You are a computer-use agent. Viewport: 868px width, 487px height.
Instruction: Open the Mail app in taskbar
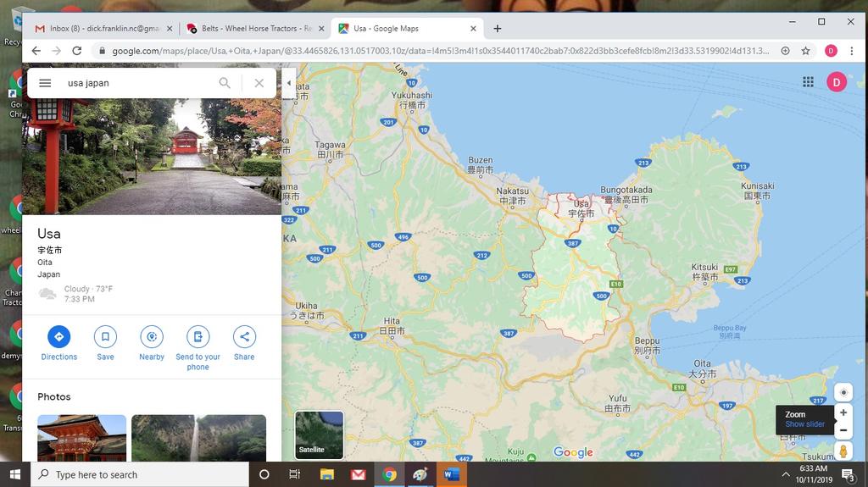(x=359, y=474)
